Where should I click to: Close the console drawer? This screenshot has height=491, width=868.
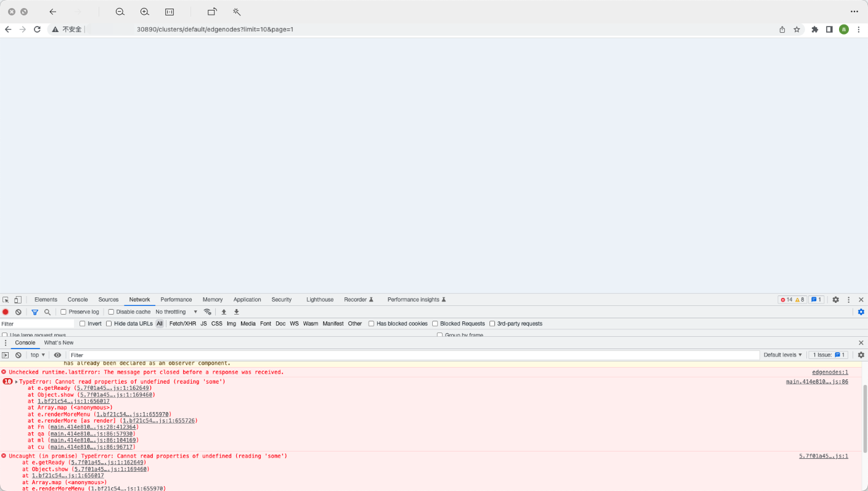coord(861,343)
